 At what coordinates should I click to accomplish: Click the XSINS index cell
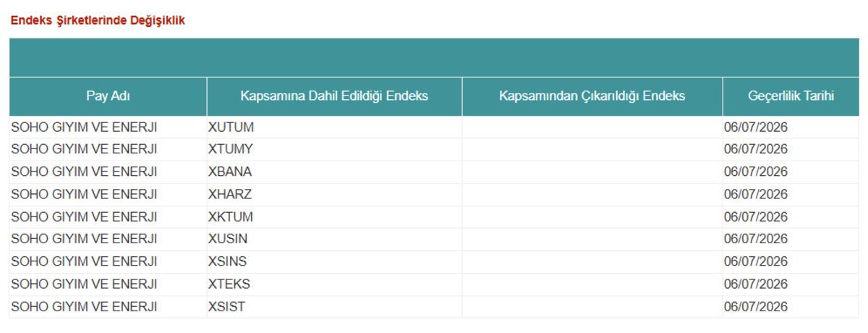pos(334,262)
